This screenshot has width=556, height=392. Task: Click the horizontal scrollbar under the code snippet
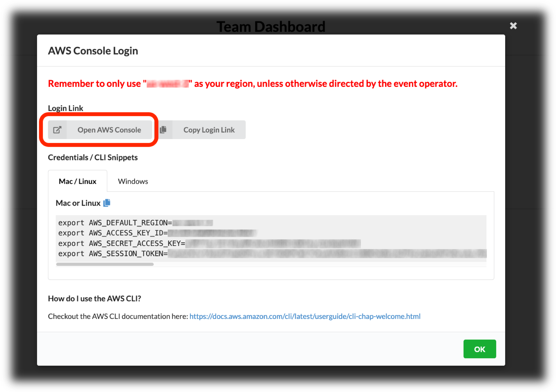[105, 264]
